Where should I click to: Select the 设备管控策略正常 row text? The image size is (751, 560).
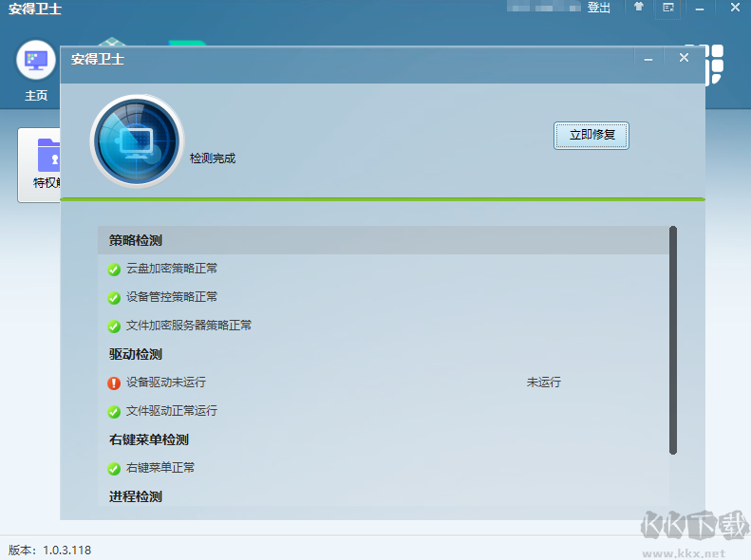[x=172, y=297]
